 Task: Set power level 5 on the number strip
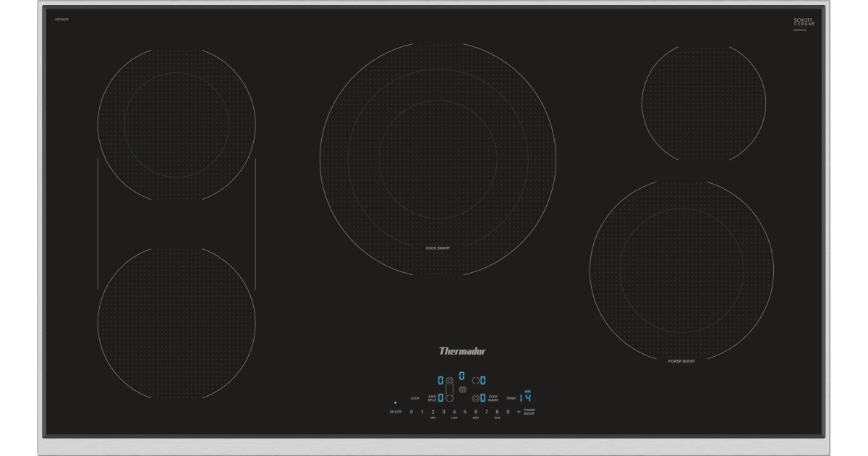click(464, 411)
